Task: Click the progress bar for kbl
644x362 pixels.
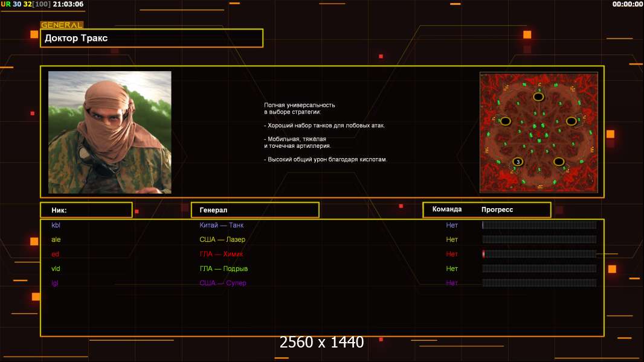Action: point(539,225)
